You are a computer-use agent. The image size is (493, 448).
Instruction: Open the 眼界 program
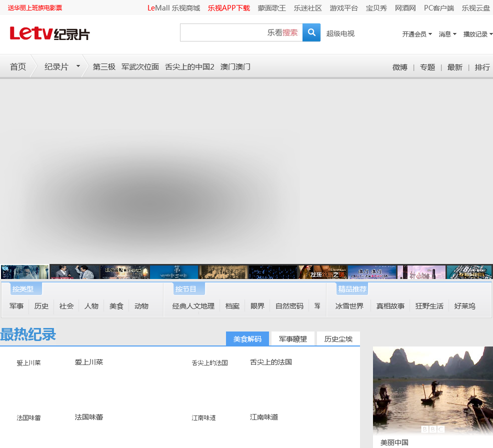tap(257, 306)
